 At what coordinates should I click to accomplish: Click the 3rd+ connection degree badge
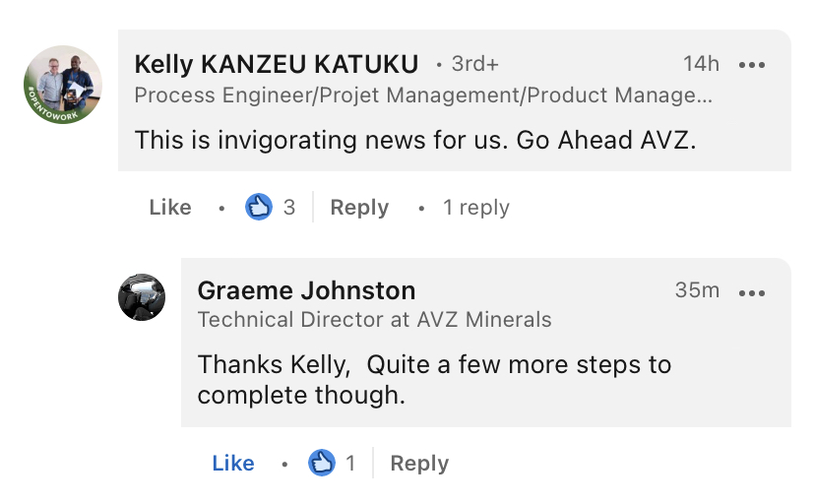475,64
